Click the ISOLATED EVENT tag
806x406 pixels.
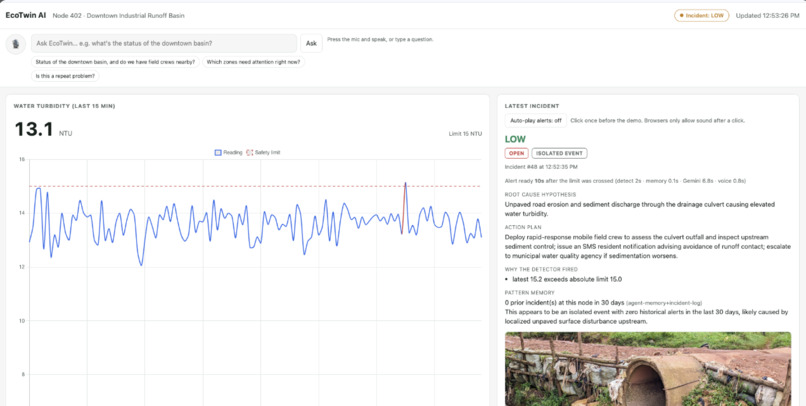(x=559, y=153)
